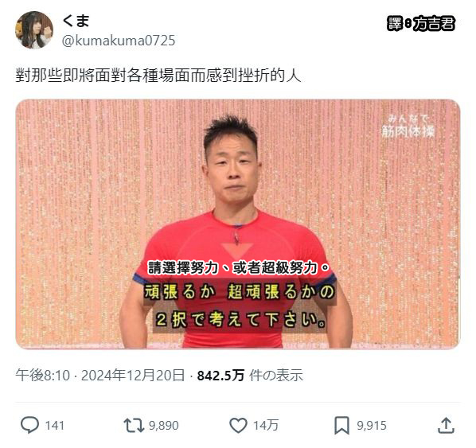This screenshot has width=476, height=448.
Task: Open the @kumakuma0725 handle link
Action: (119, 41)
